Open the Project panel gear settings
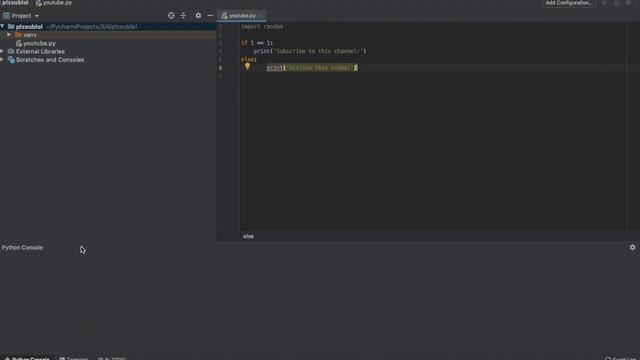This screenshot has width=640, height=360. tap(198, 16)
